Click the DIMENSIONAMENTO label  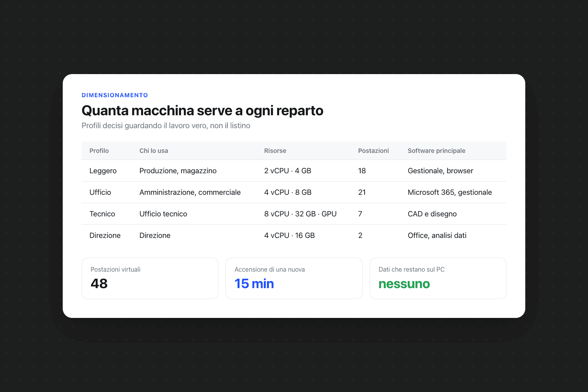[115, 95]
